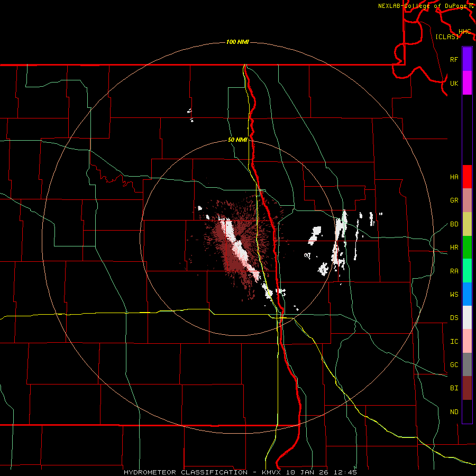This screenshot has height=476, width=476.
Task: Click the 'HHC' product label
Action: pos(464,32)
